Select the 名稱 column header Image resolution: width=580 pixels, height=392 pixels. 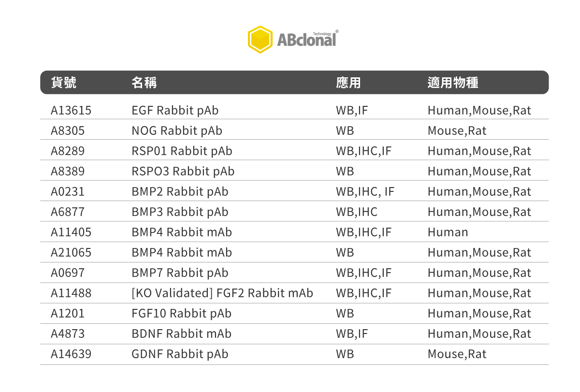(144, 83)
